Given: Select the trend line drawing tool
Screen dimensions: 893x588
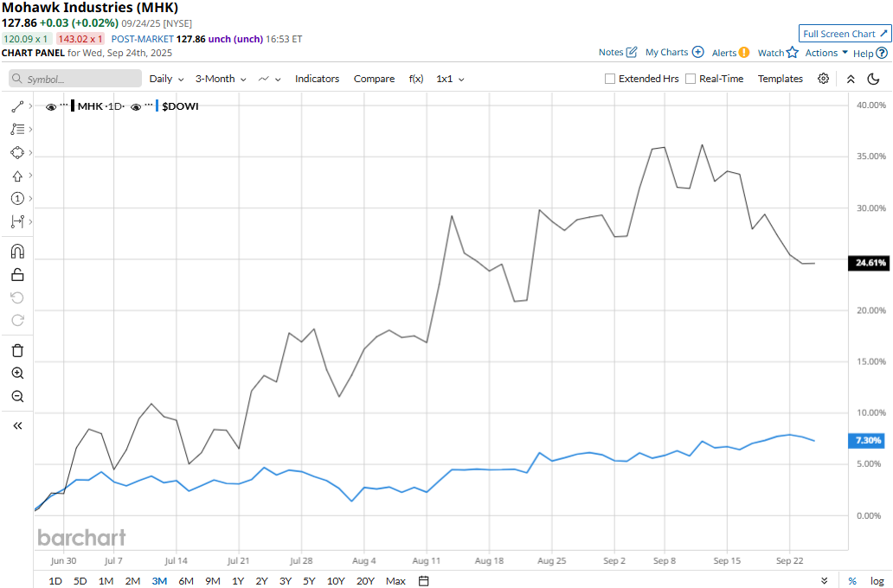Looking at the screenshot, I should (17, 106).
